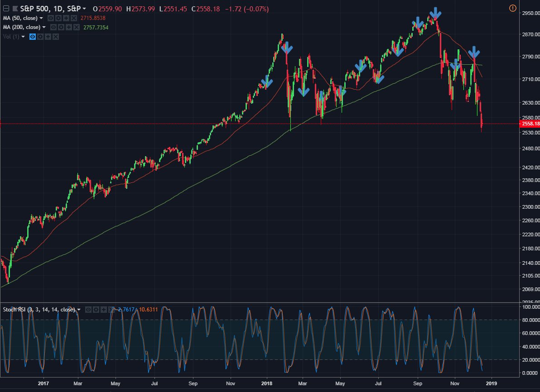Click the plus icon on MA (50, close) row
540x392 pixels.
tap(66, 18)
